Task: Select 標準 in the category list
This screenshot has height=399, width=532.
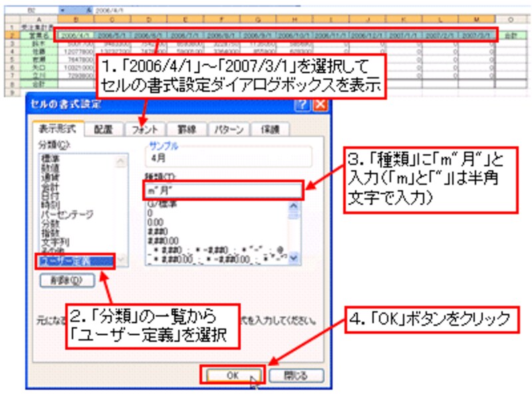Action: (x=53, y=160)
